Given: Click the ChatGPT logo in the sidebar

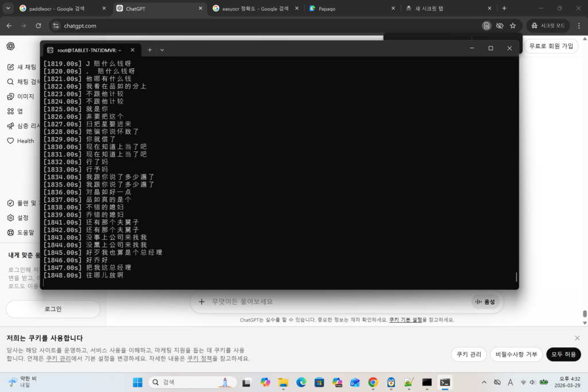Looking at the screenshot, I should (11, 46).
